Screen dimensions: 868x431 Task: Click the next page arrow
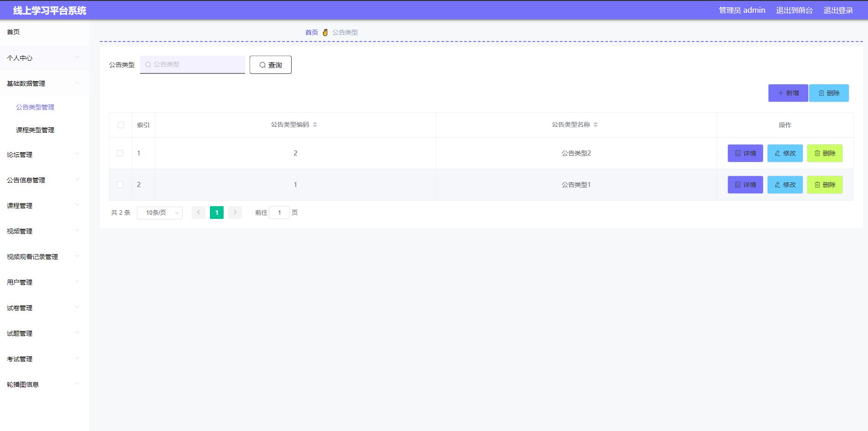coord(235,213)
